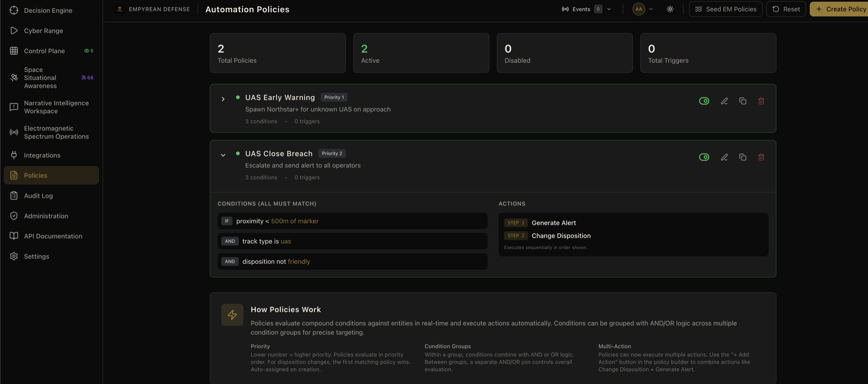Click the API Documentation book icon
Viewport: 868px width, 384px height.
[14, 236]
